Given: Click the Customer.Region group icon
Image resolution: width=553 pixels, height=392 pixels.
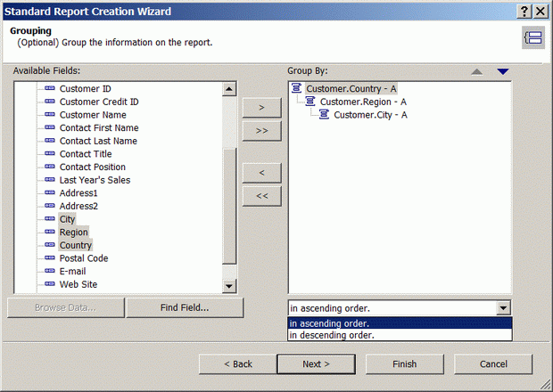Looking at the screenshot, I should 310,102.
